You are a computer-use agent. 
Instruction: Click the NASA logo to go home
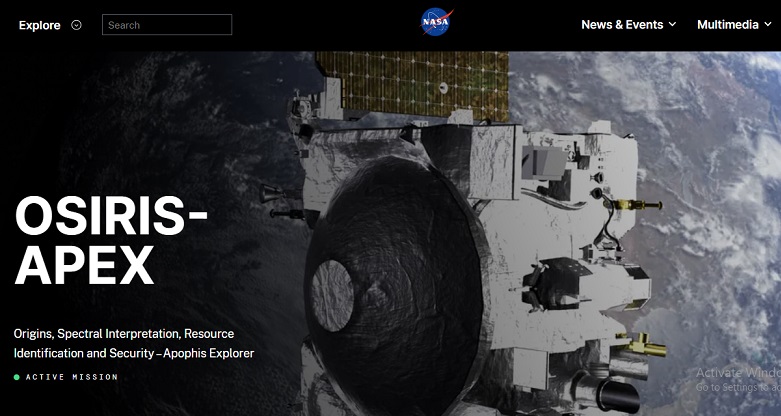[x=436, y=23]
